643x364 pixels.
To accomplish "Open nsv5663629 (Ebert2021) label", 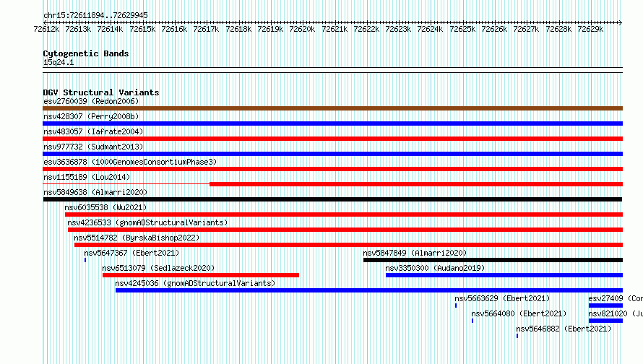I will (502, 298).
